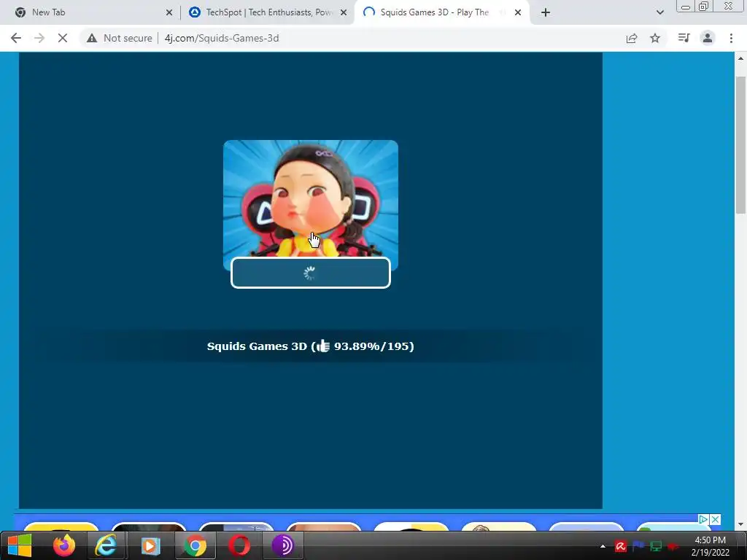Close the Squids Games 3D tab
This screenshot has height=560, width=747.
(518, 12)
